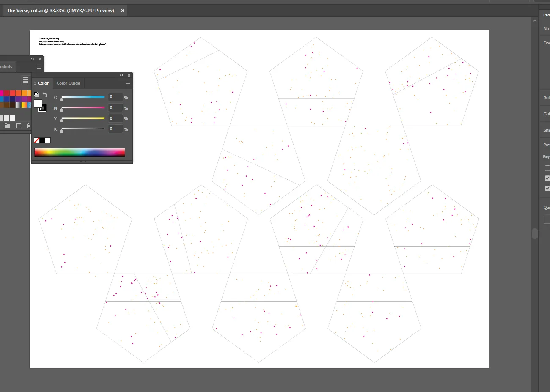Toggle the bottom checked Properties checkbox
Image resolution: width=550 pixels, height=392 pixels.
click(x=547, y=188)
